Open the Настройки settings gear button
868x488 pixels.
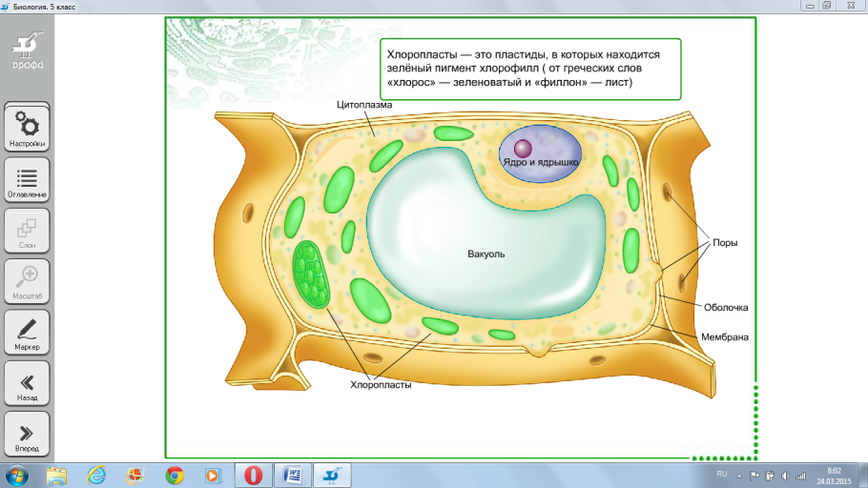tap(28, 128)
